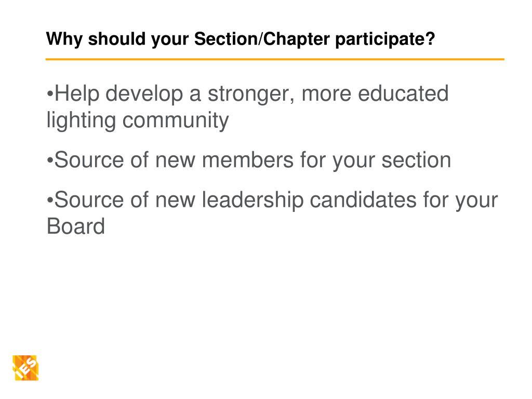
Task: Click the word 'educated' in first bullet
Action: coord(403,94)
